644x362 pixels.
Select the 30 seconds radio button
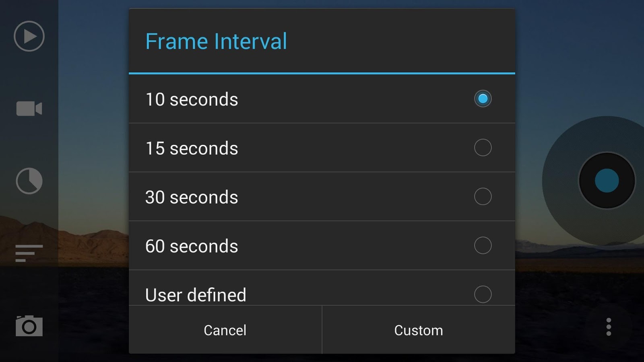pyautogui.click(x=483, y=197)
